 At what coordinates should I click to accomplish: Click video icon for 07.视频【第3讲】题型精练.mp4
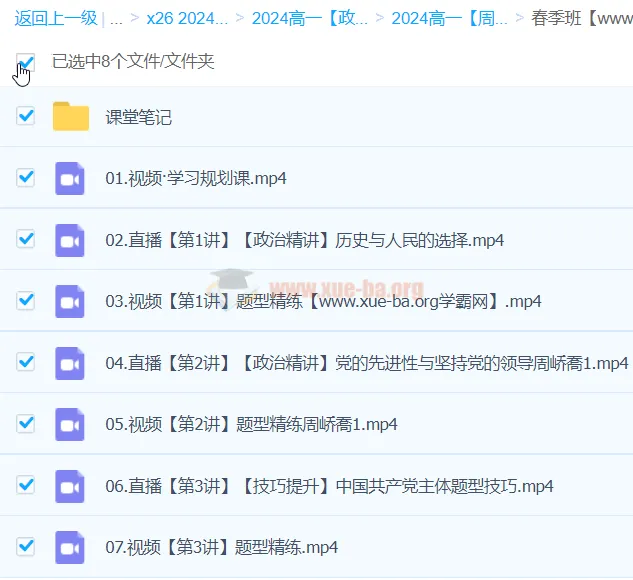tap(70, 547)
